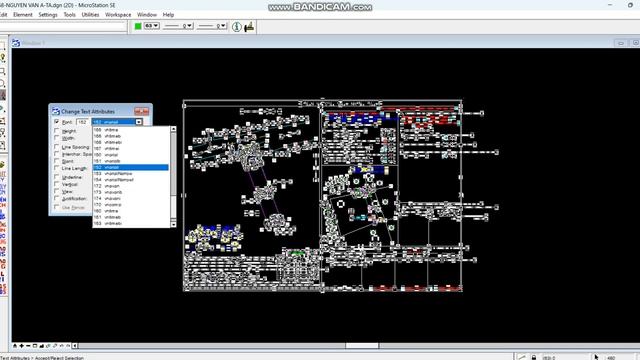Open the level 63 dropdown in the toolbar

pyautogui.click(x=152, y=26)
